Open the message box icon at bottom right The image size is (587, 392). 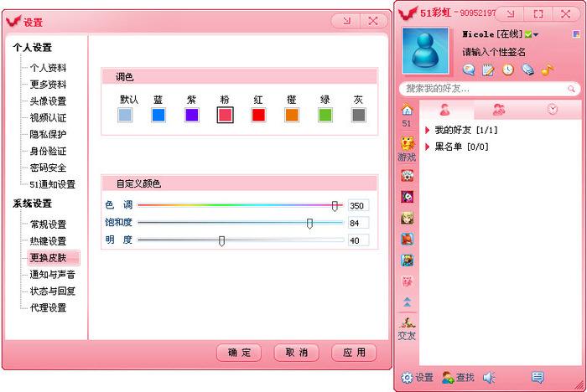538,377
